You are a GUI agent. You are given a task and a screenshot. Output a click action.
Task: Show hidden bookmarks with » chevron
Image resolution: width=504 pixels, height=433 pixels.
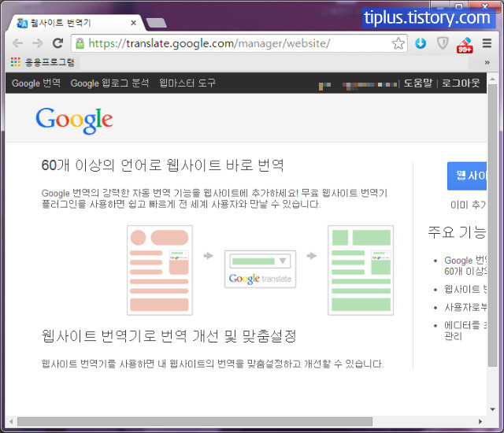(x=487, y=62)
